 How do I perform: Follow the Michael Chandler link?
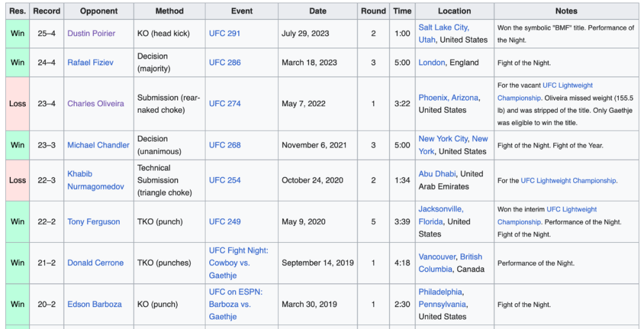pos(98,145)
